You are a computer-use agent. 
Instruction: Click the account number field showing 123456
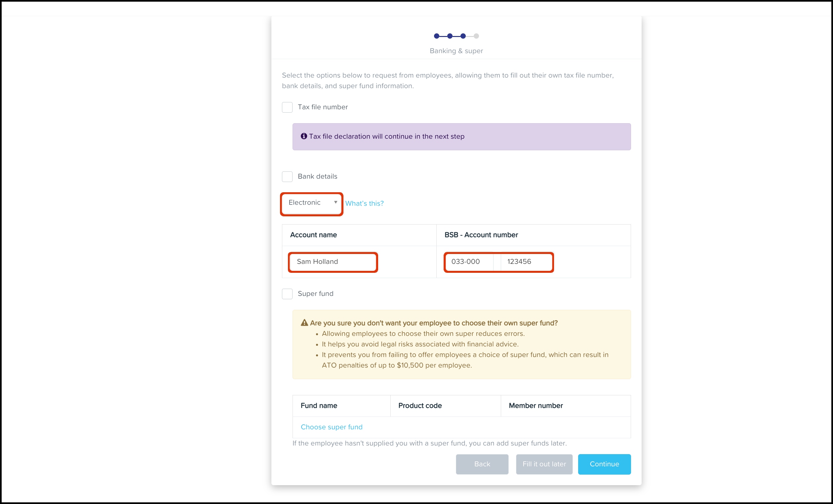pyautogui.click(x=526, y=262)
